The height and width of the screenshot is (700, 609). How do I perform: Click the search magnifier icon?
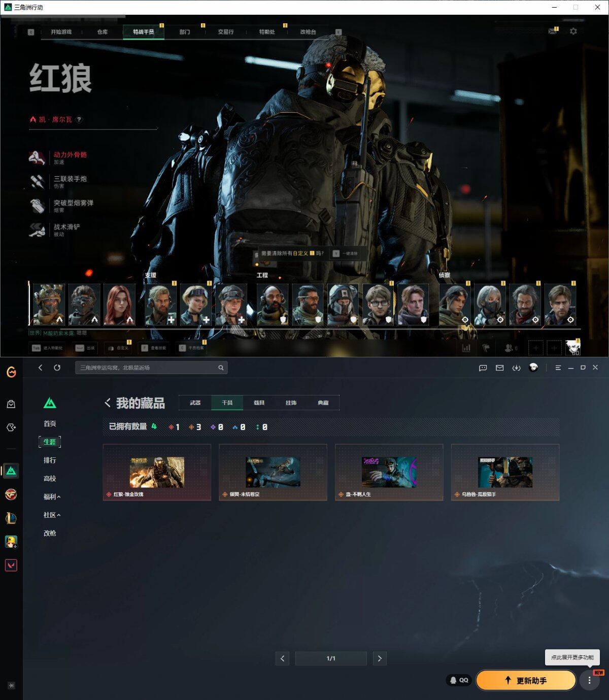(x=221, y=368)
